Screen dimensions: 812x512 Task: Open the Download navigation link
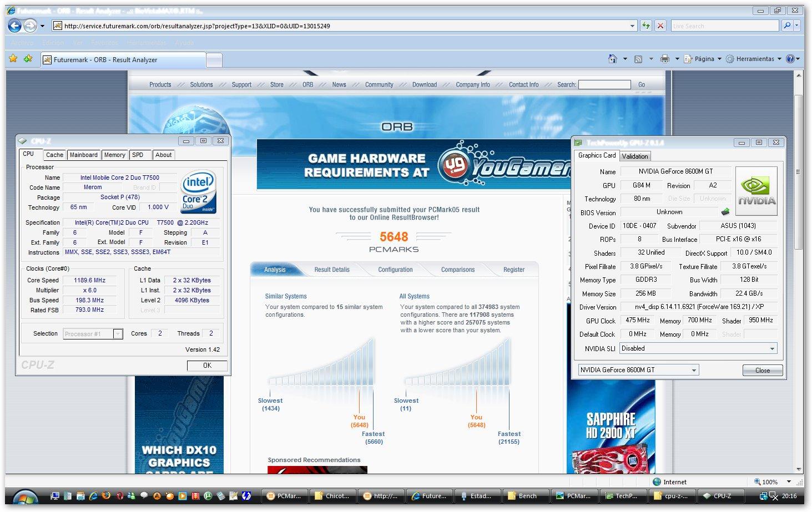pos(425,84)
